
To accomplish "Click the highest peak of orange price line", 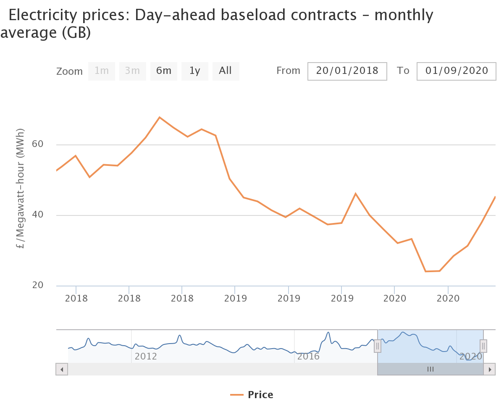I will (160, 117).
